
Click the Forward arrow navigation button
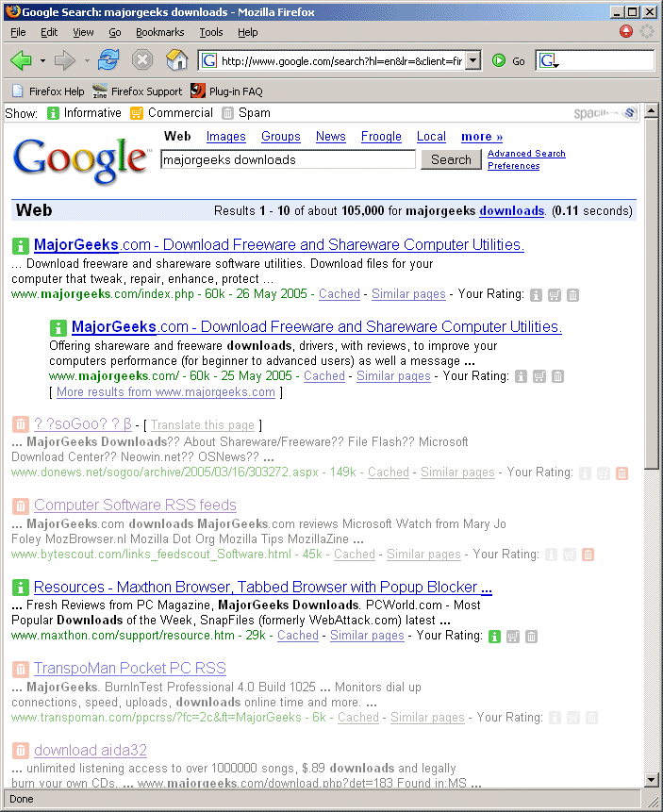[65, 60]
